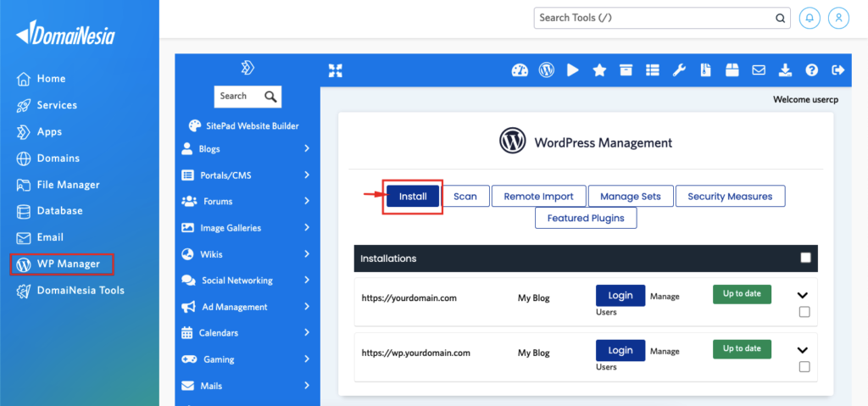This screenshot has height=406, width=868.
Task: Log in to the https://wp.yourdomain.com site
Action: [620, 350]
